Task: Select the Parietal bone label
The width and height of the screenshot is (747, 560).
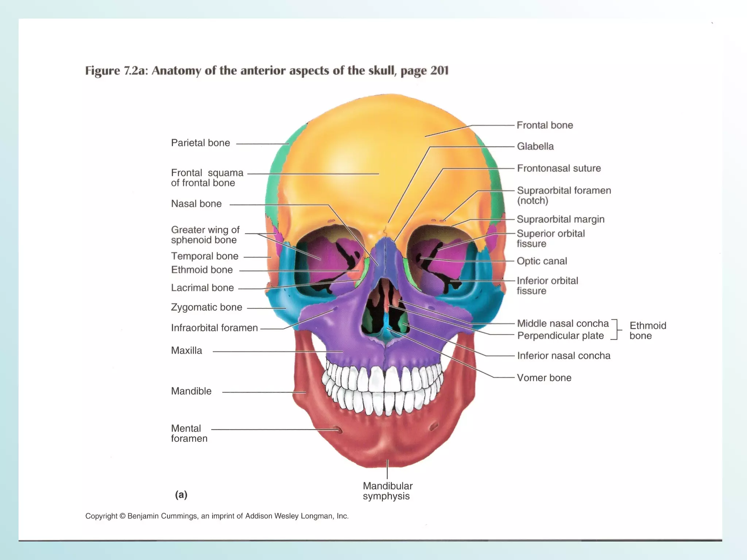Action: (x=200, y=143)
